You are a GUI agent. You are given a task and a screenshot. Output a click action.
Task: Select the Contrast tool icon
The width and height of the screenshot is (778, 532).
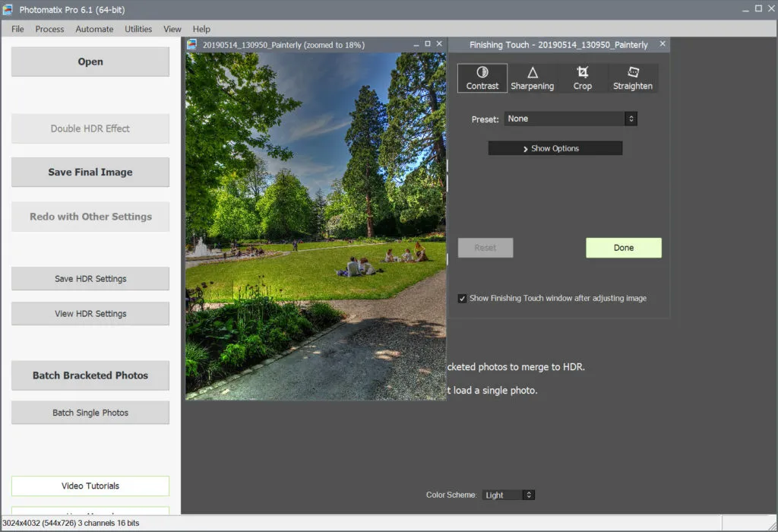[x=482, y=72]
